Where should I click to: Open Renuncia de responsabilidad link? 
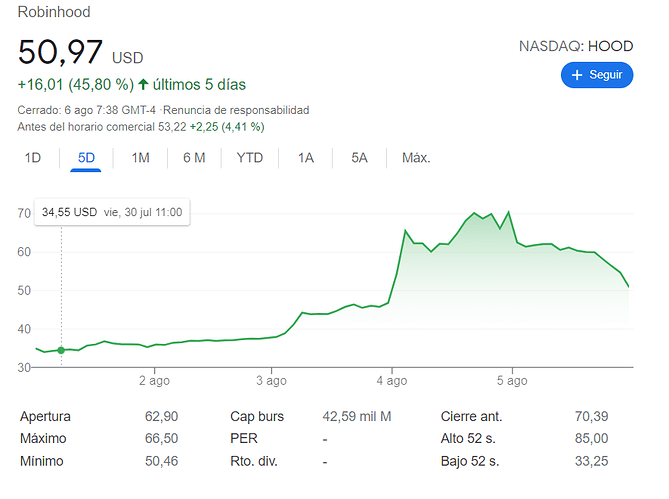236,110
